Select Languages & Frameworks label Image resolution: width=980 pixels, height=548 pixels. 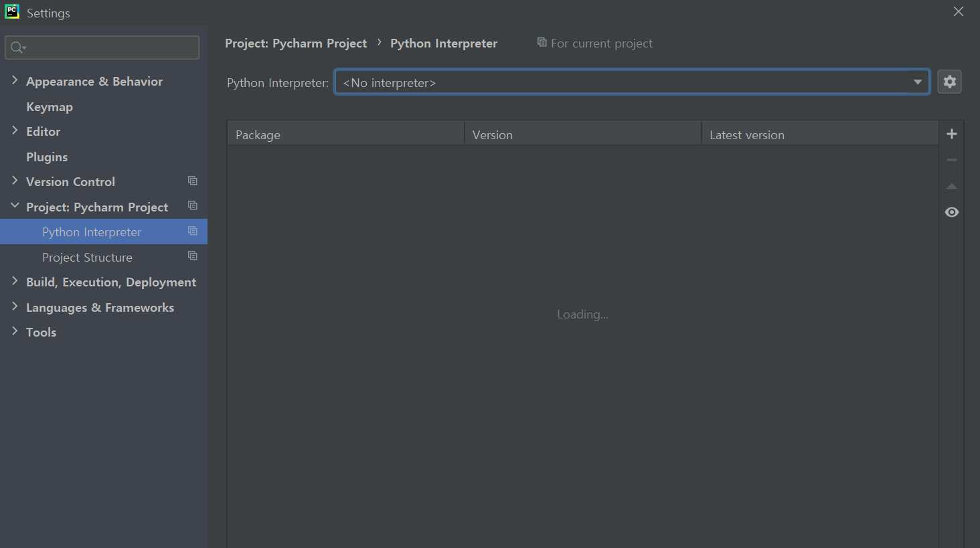point(100,308)
